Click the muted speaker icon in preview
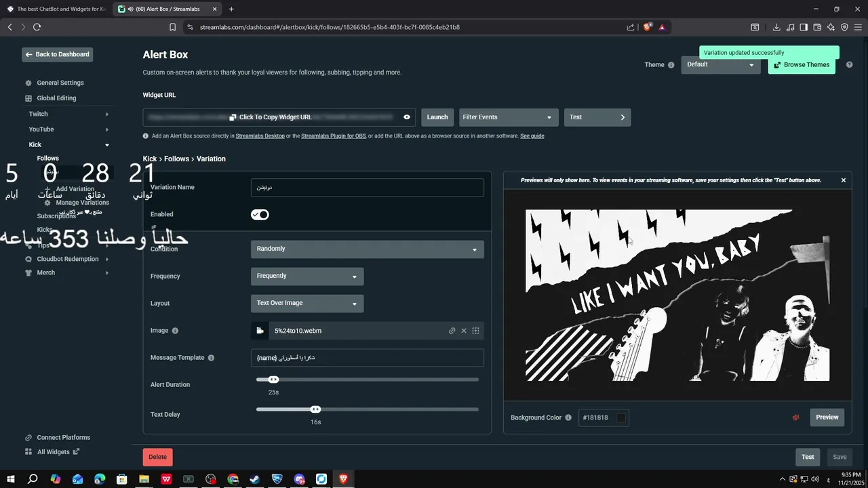This screenshot has height=488, width=868. 796,418
